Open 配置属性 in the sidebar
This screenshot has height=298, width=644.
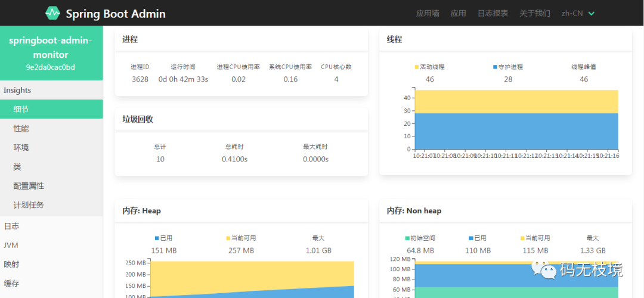(29, 185)
